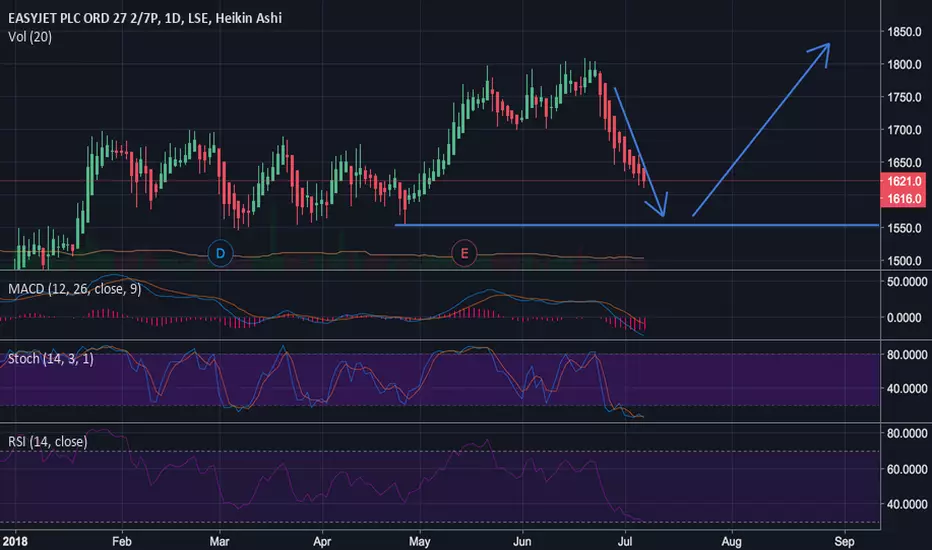Click the earnings marker labeled E
932x550 pixels.
click(x=464, y=254)
